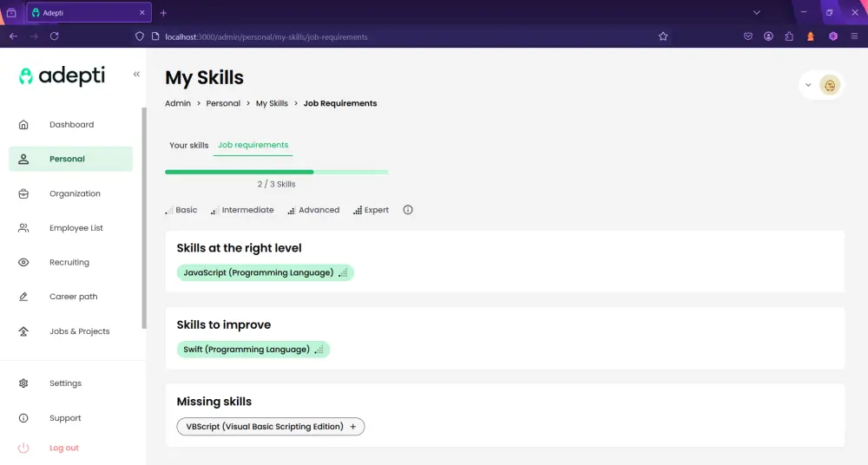Click JavaScript chip's level indicator icon
The height and width of the screenshot is (465, 868).
(x=343, y=272)
